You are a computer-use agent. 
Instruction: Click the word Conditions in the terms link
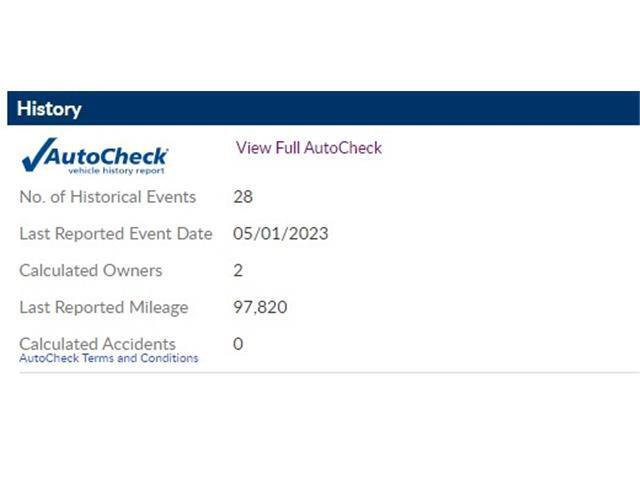click(169, 358)
